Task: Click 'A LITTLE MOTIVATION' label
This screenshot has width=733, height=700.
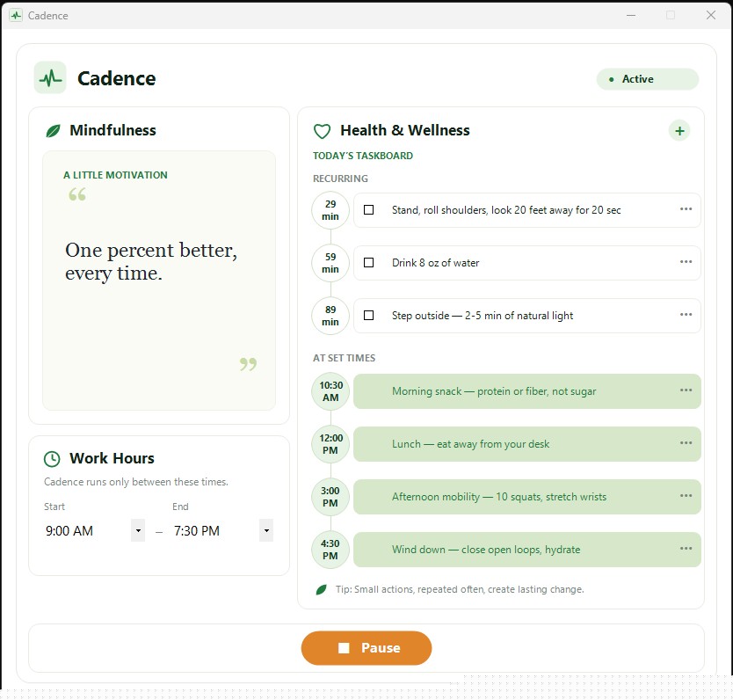Action: coord(115,175)
